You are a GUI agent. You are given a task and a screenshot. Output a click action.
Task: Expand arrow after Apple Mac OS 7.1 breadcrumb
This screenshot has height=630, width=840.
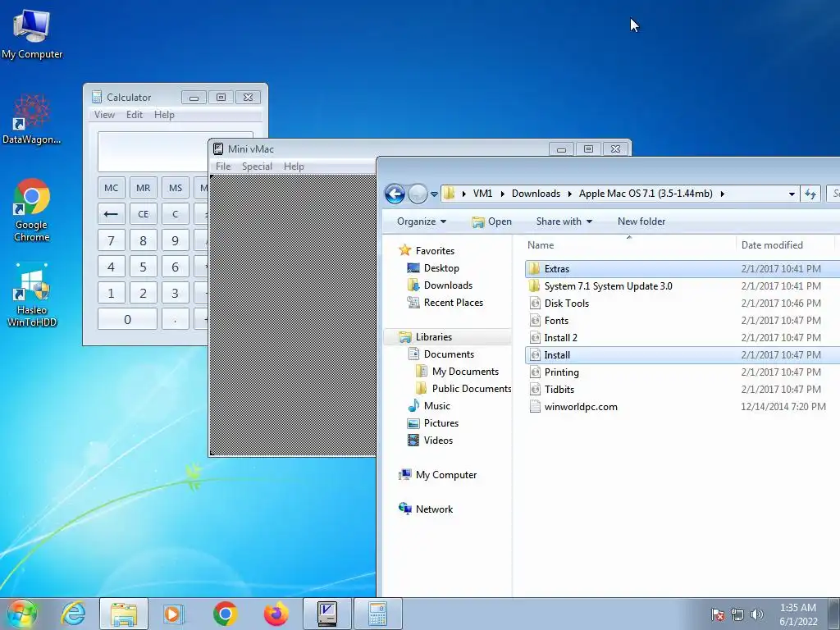click(x=722, y=194)
